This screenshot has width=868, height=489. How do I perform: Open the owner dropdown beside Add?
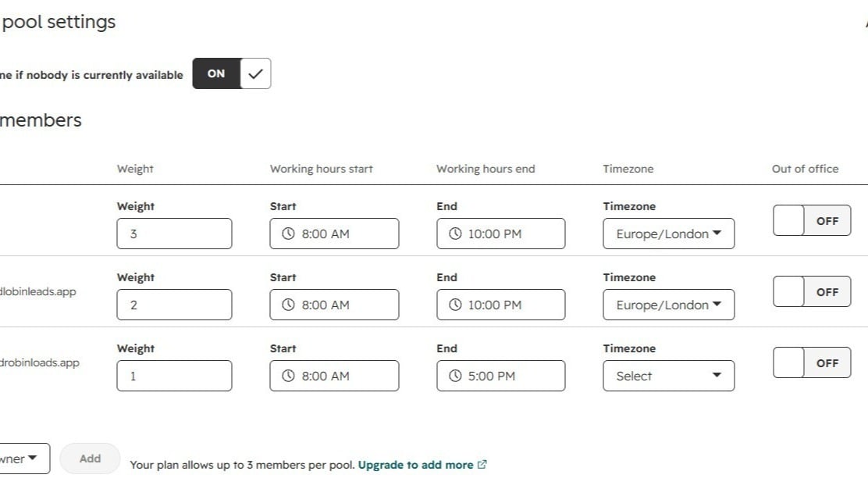[23, 459]
